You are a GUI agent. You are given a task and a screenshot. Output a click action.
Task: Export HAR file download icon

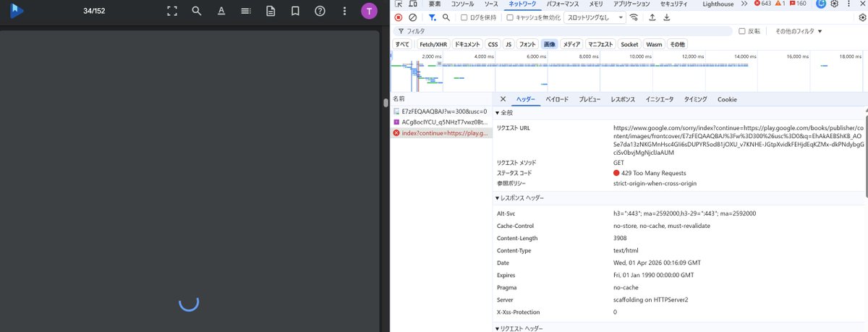coord(666,17)
